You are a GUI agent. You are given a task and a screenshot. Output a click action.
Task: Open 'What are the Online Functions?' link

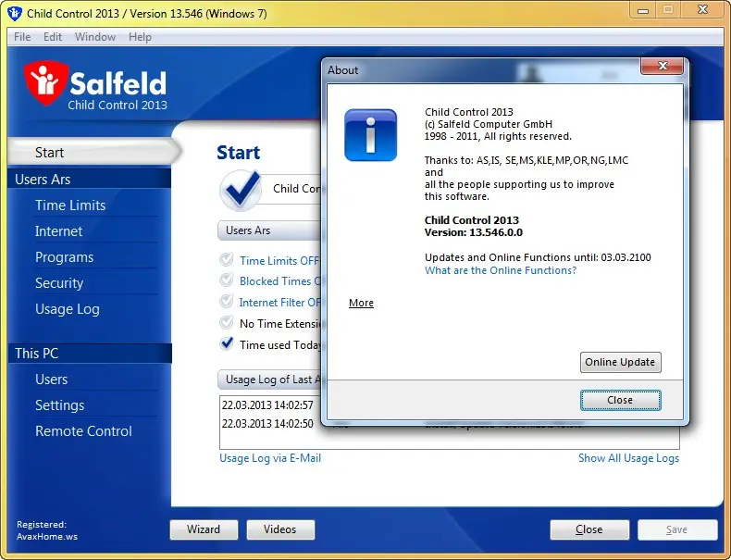pyautogui.click(x=501, y=270)
